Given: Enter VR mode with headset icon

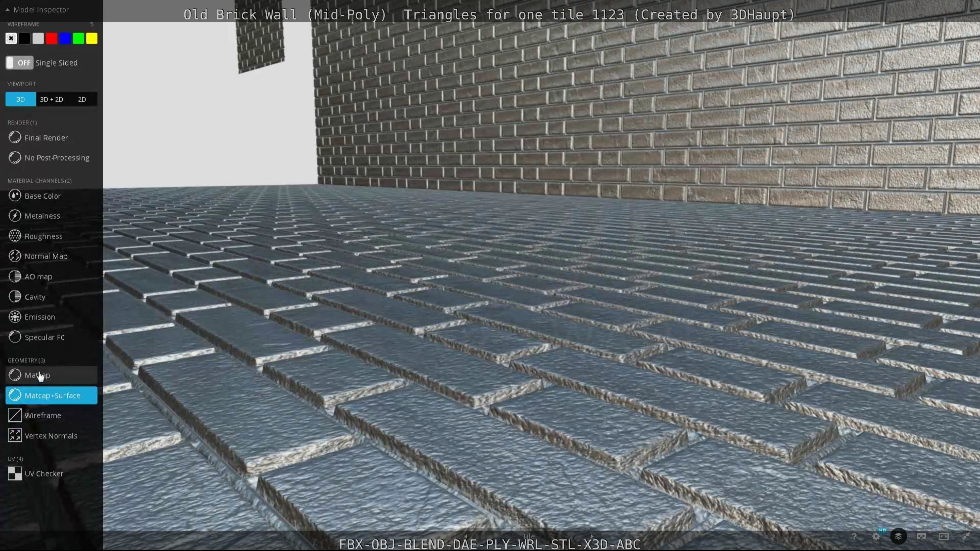Looking at the screenshot, I should click(x=921, y=537).
